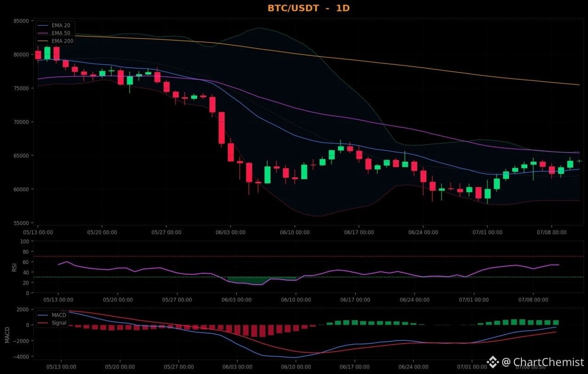Screen dimensions: 588x374
Task: Click the MACD vertical axis title
Action: point(7,335)
